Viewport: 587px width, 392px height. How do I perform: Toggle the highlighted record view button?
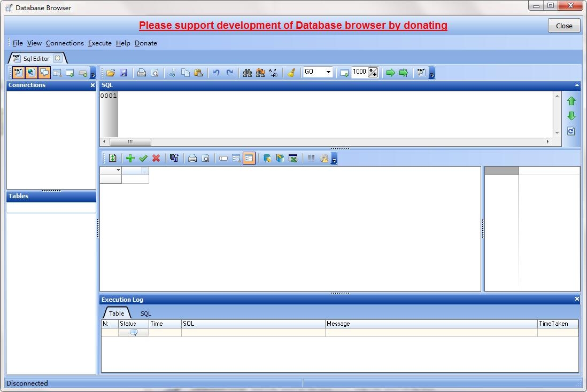[249, 158]
